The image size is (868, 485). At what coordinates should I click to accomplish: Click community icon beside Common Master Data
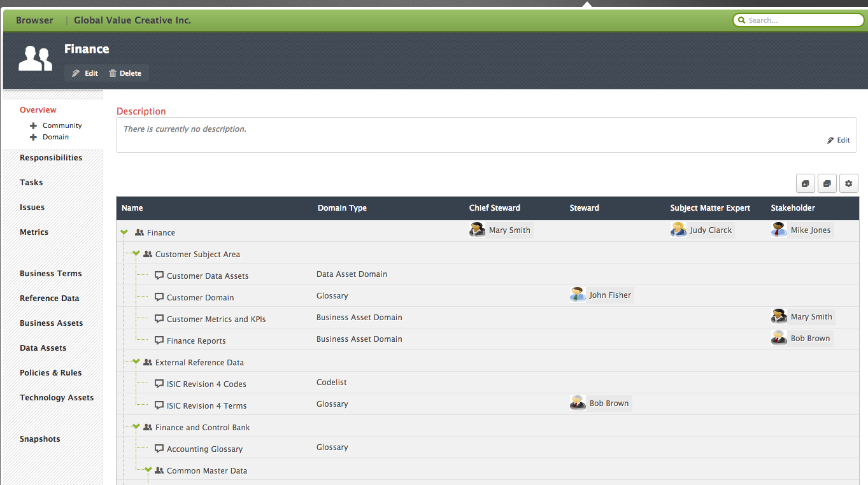point(159,470)
